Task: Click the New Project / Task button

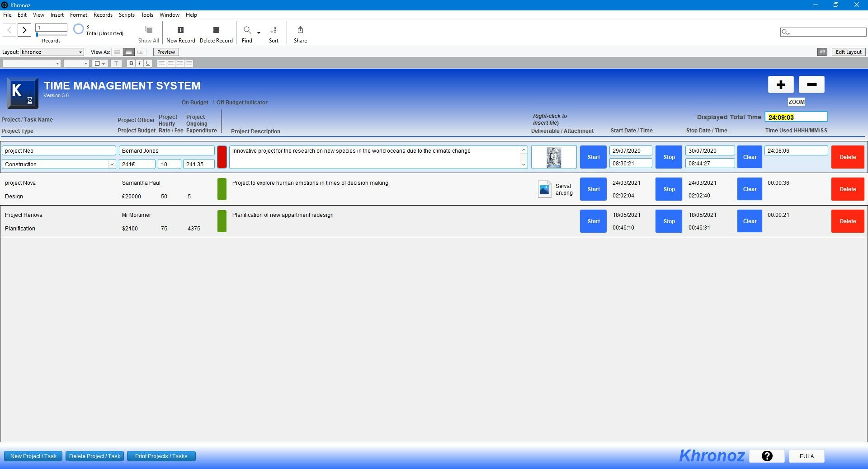Action: (33, 456)
